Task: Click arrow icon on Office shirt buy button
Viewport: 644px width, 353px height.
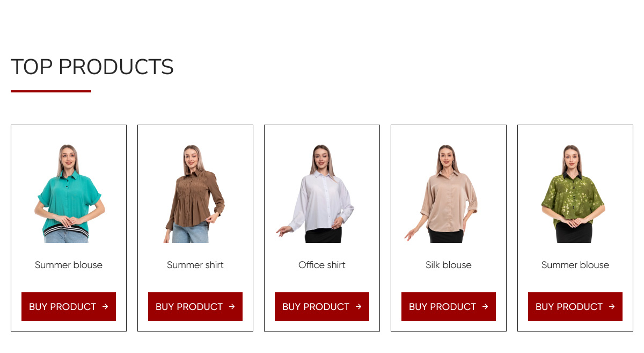Action: pyautogui.click(x=358, y=307)
